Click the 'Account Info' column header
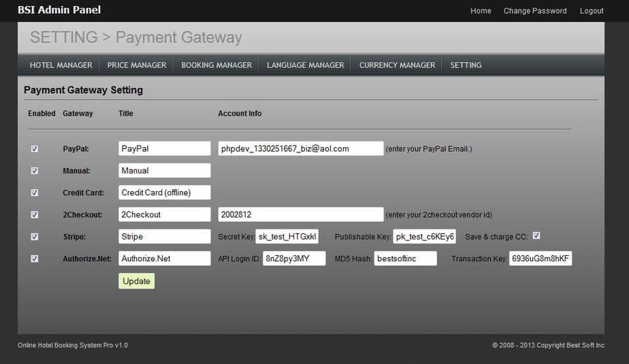Screen dimensions: 629x364 [x=240, y=114]
